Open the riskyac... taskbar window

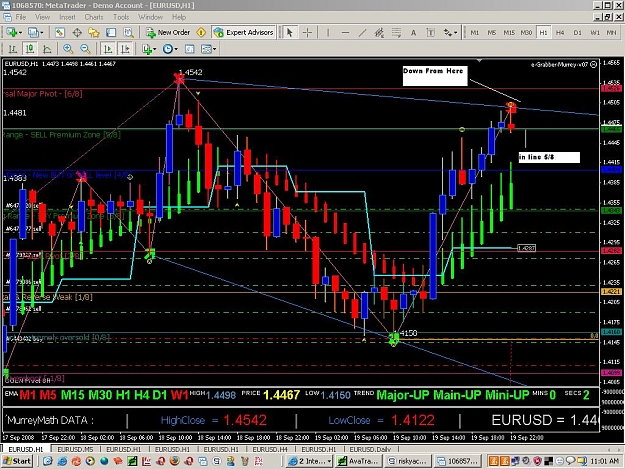(407, 461)
